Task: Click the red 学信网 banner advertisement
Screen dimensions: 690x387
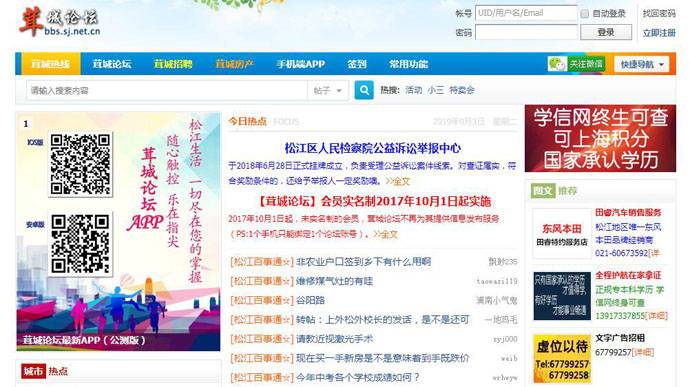Action: (600, 138)
